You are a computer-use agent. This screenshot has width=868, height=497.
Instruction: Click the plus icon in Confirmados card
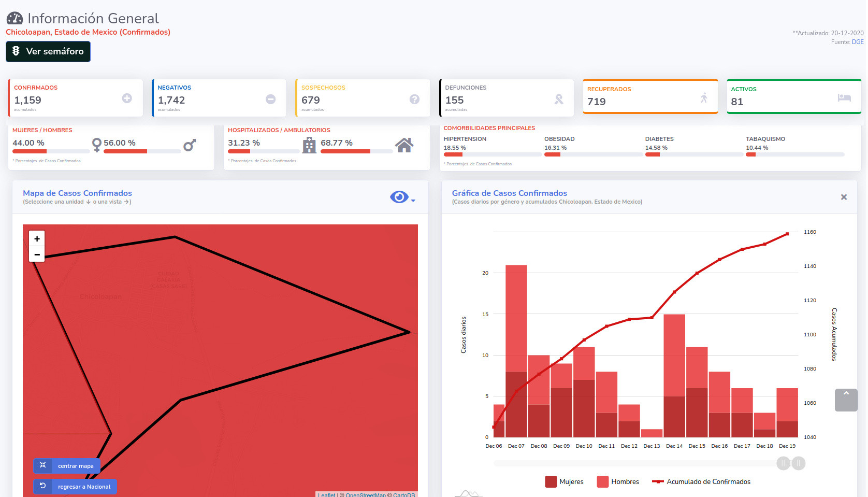[127, 98]
